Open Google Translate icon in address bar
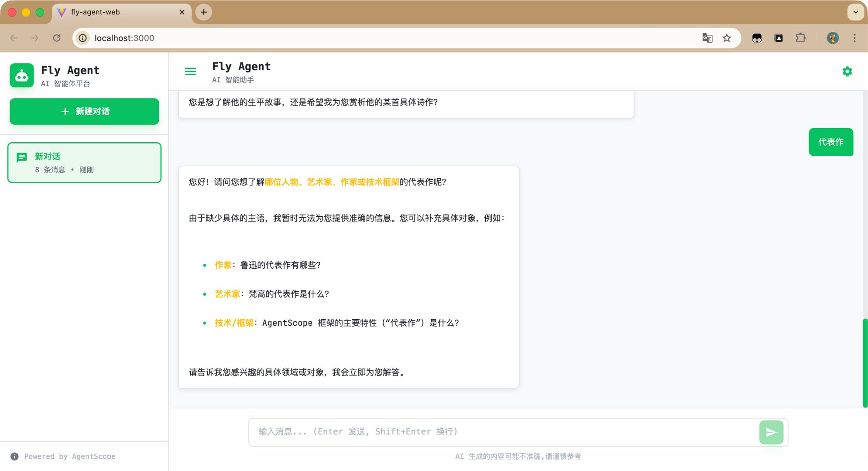The width and height of the screenshot is (868, 471). pos(707,38)
